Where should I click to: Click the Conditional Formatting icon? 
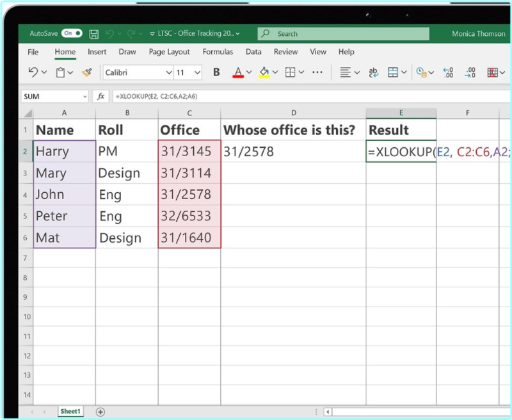point(492,72)
